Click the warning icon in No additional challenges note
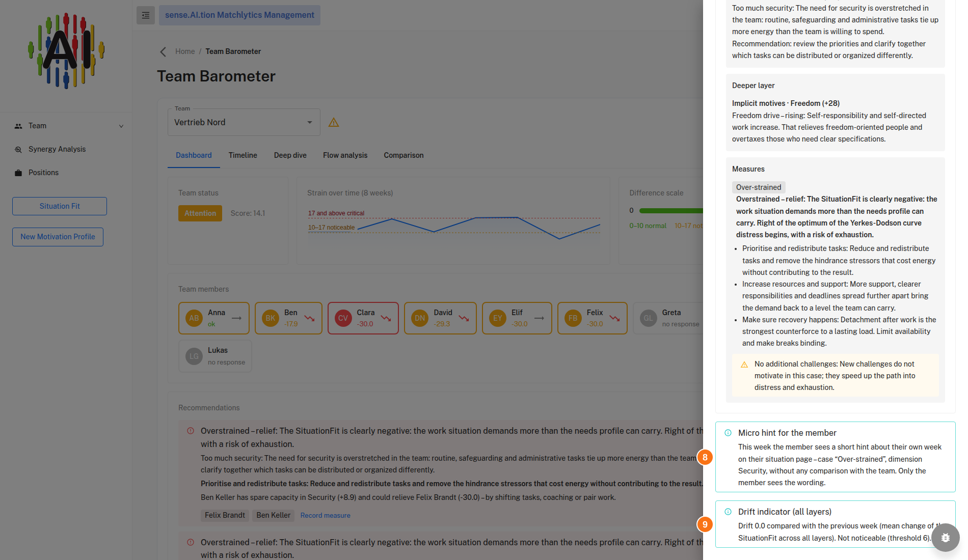Viewport: 968px width, 560px height. [744, 365]
